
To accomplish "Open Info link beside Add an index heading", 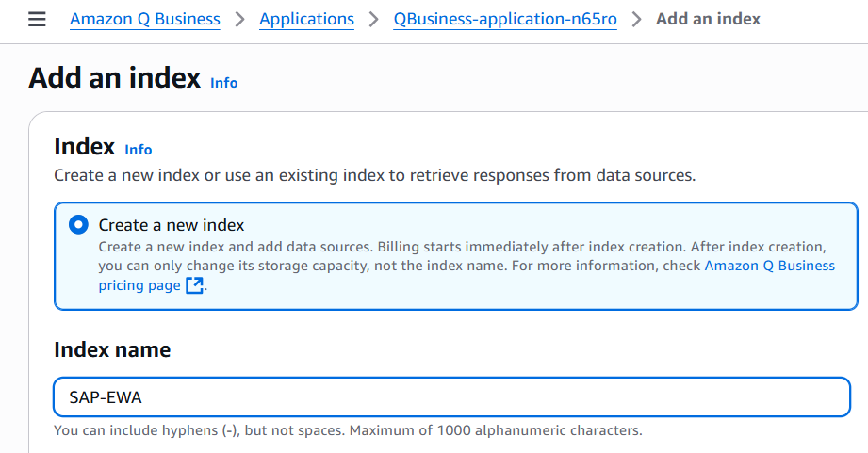I will pos(223,83).
